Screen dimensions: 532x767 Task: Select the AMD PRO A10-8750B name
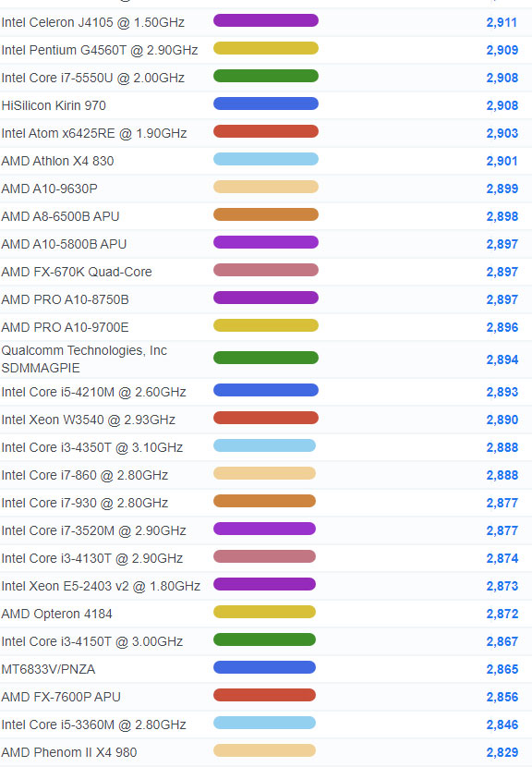click(65, 299)
